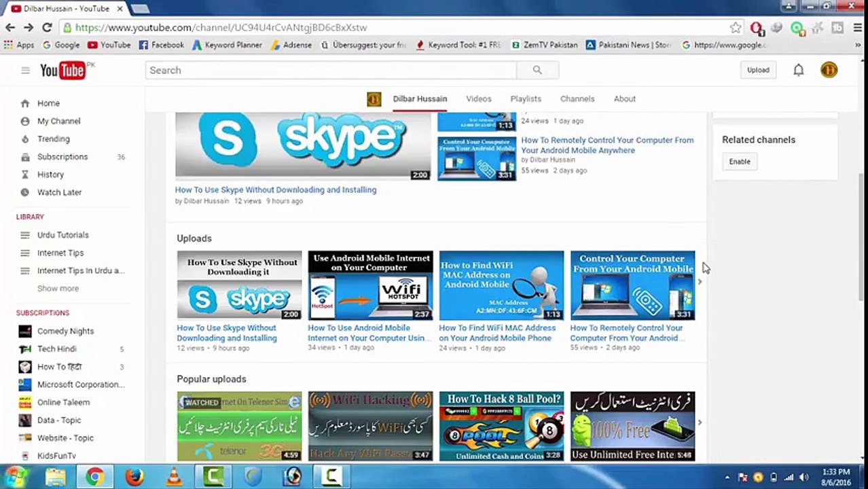Click the browser address bar URL
Screen dimensions: 868x489
(221, 28)
